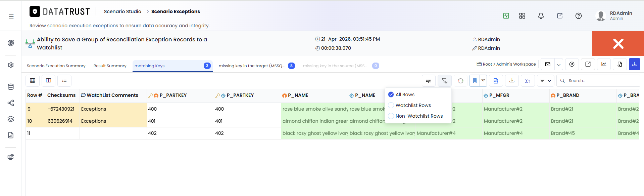Click Scenario Exceptions breadcrumb
Image resolution: width=644 pixels, height=196 pixels.
(176, 11)
